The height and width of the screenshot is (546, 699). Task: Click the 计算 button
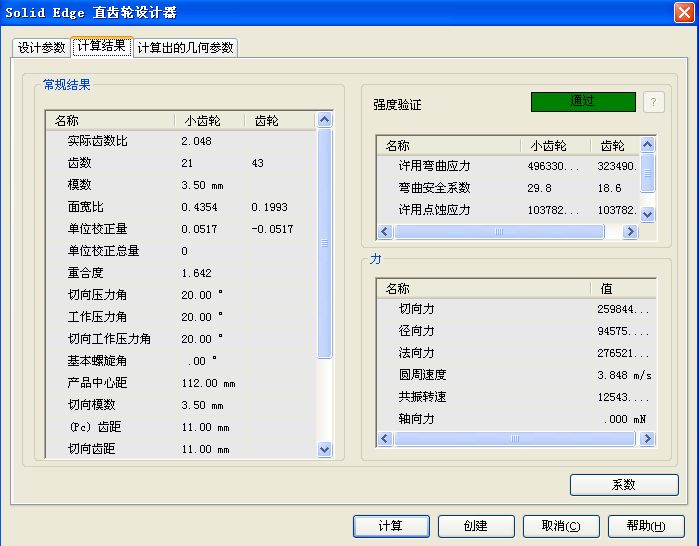tap(391, 526)
